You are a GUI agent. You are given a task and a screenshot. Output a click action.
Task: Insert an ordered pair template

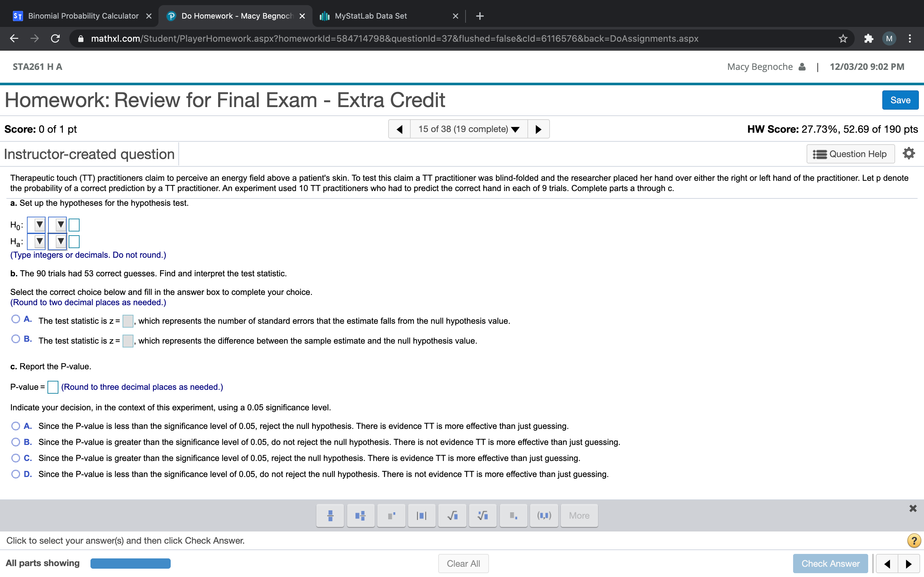click(544, 515)
